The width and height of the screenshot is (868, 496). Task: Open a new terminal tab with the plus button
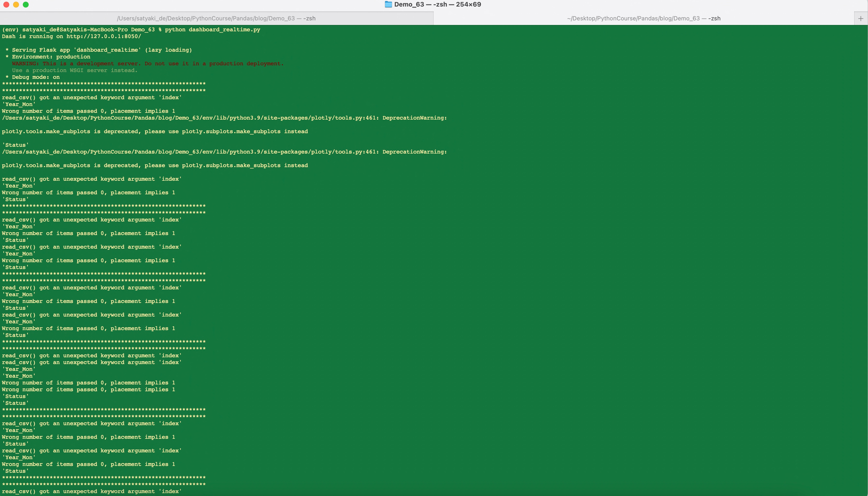click(x=860, y=18)
